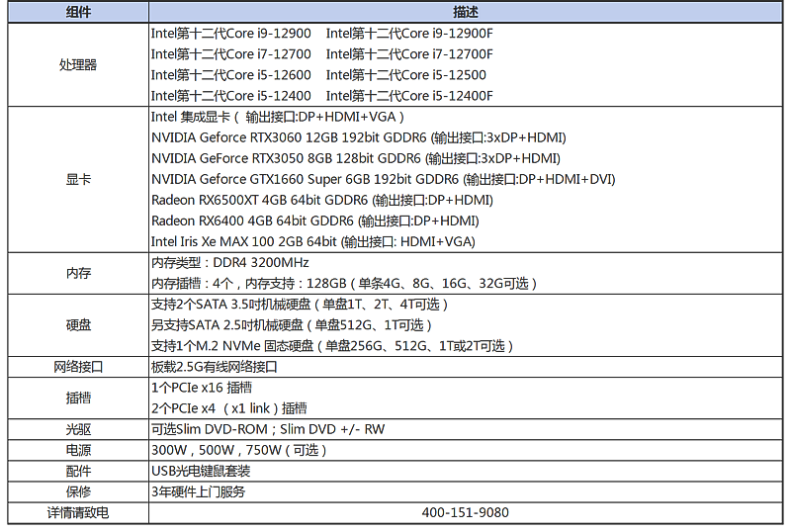791x532 pixels.
Task: Select Intel第十二代Core i9-12900 text
Action: [231, 34]
